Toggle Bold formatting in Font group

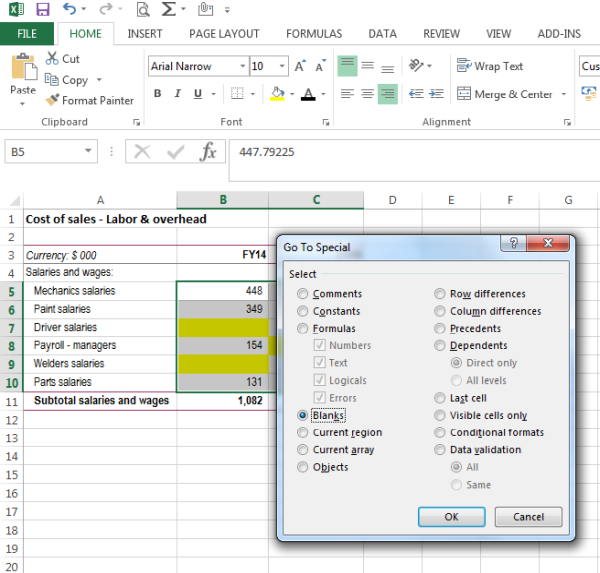158,95
